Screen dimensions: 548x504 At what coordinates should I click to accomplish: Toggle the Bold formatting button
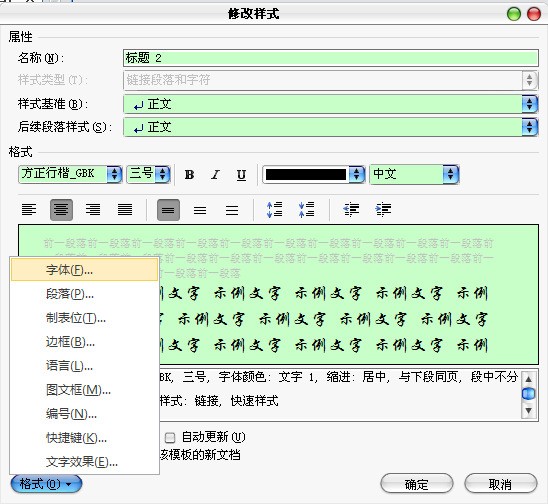point(189,175)
